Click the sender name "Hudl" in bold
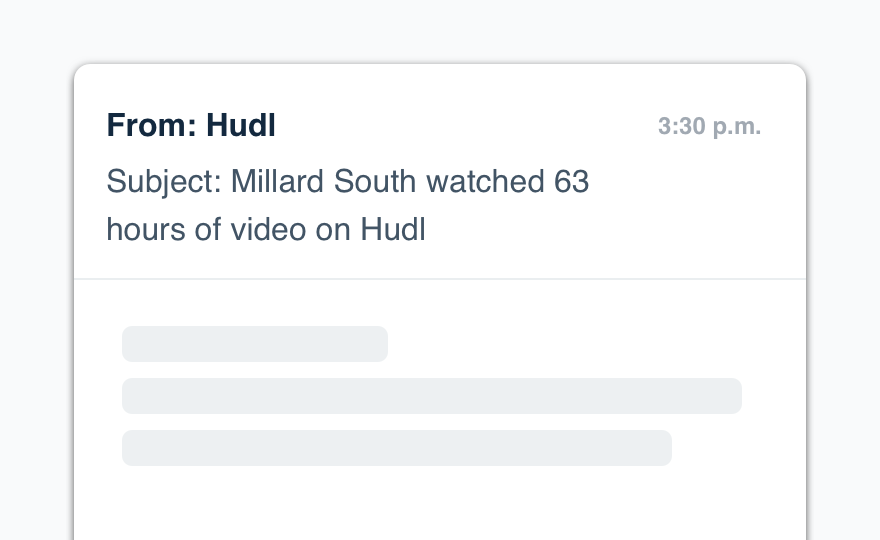Image resolution: width=880 pixels, height=540 pixels. coord(241,126)
